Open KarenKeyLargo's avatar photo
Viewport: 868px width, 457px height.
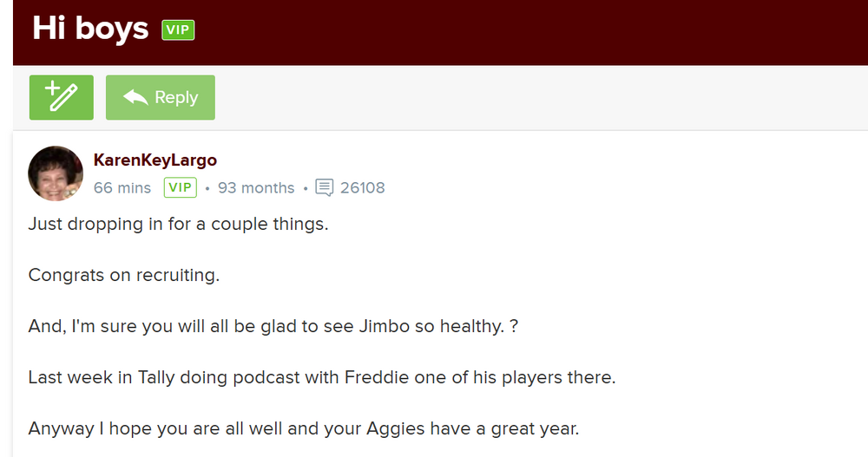click(x=56, y=173)
